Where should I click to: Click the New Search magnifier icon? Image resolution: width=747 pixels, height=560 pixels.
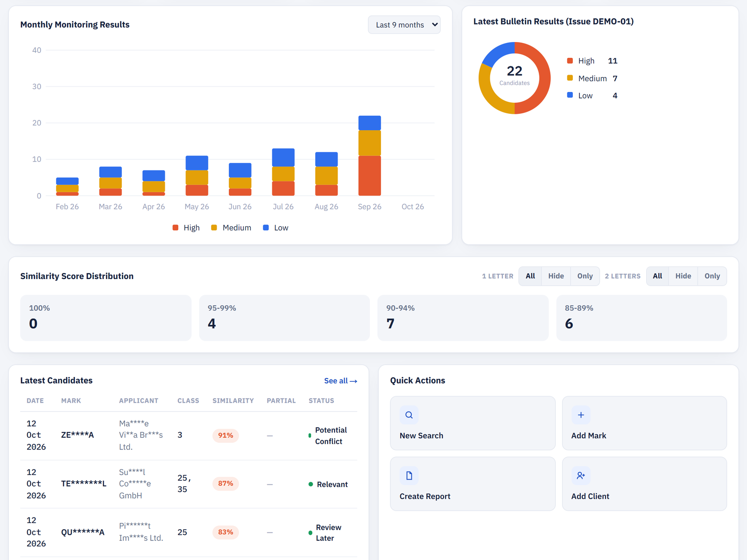pyautogui.click(x=409, y=415)
